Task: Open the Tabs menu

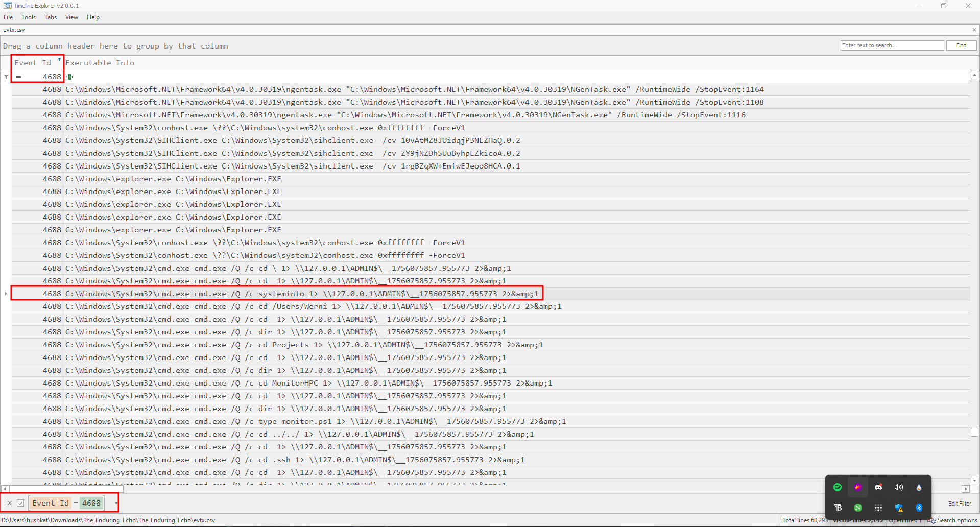Action: click(x=51, y=17)
